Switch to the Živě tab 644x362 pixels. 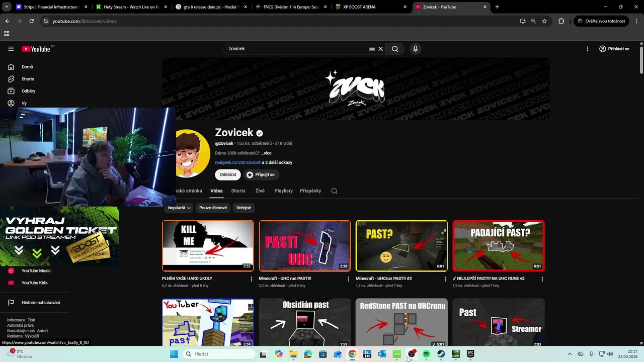coord(260,191)
